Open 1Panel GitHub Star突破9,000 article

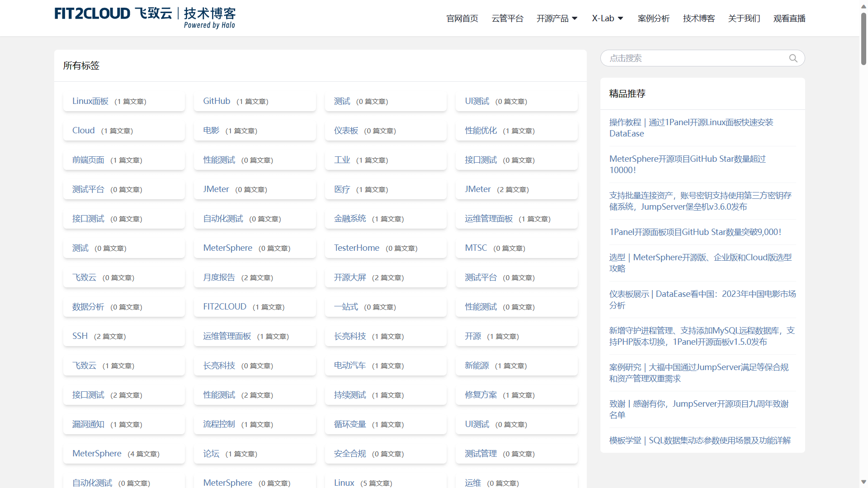point(695,232)
